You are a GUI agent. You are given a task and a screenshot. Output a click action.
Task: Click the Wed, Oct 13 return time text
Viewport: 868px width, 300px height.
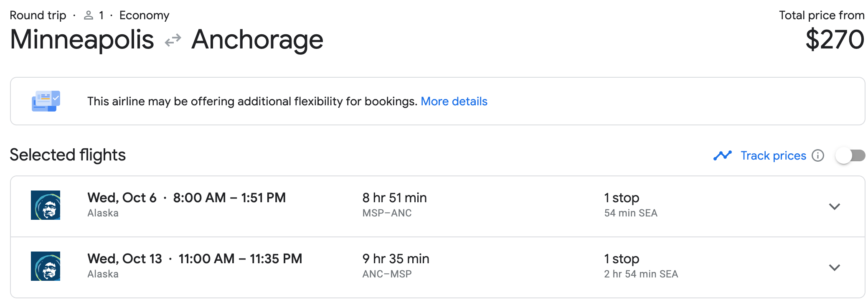[x=195, y=259]
